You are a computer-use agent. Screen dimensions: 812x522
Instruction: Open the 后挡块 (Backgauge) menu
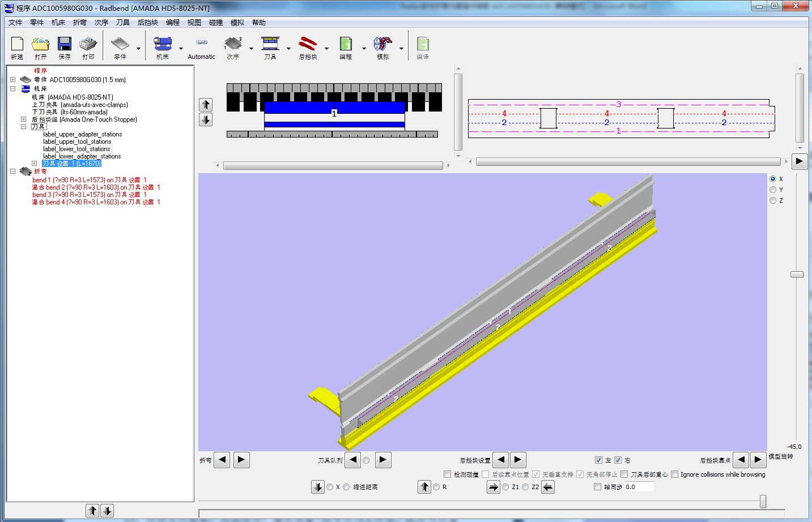pos(148,23)
